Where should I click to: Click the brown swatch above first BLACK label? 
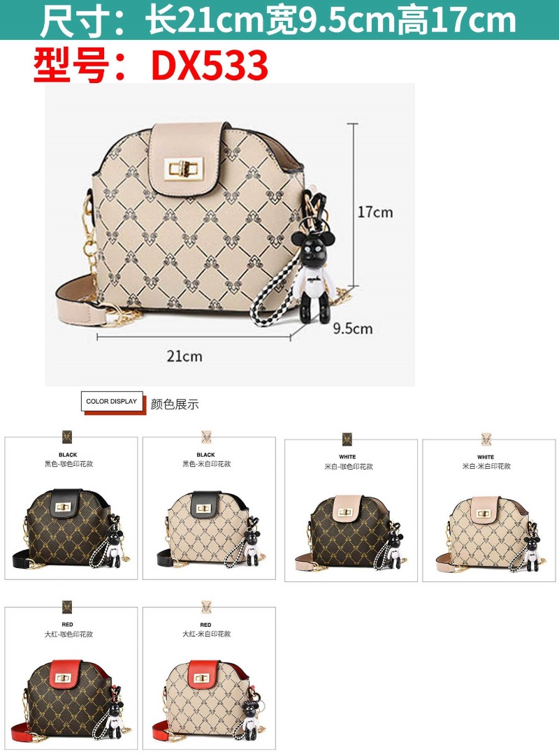(67, 437)
